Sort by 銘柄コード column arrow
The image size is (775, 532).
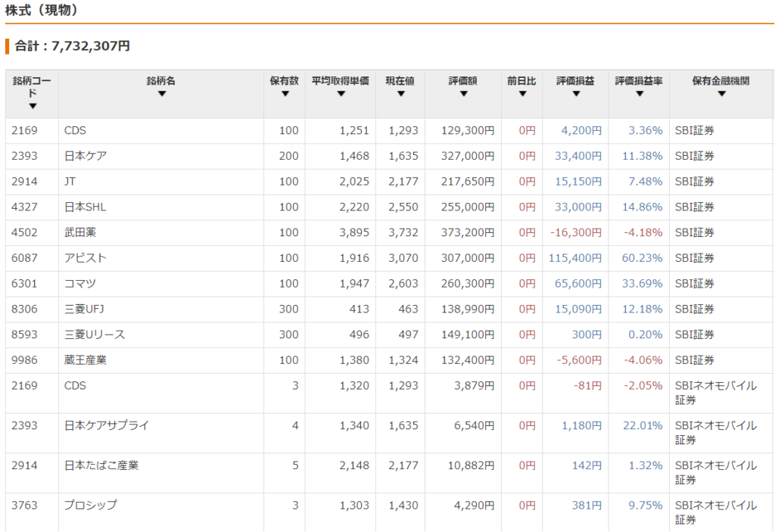[33, 106]
